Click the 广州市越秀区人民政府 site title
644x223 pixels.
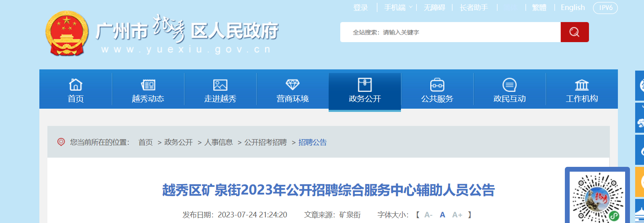pos(187,31)
